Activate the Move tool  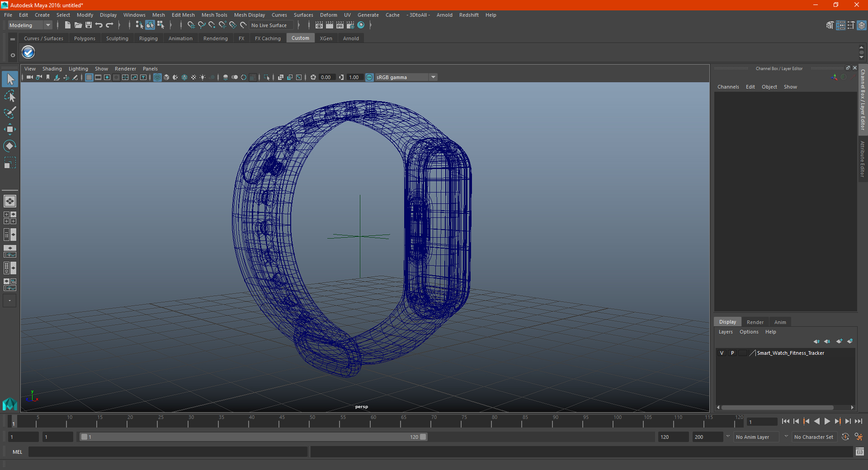tap(10, 129)
